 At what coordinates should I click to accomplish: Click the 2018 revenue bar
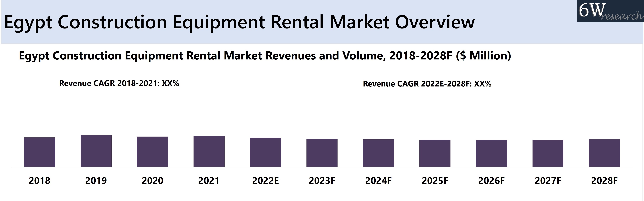click(x=40, y=152)
